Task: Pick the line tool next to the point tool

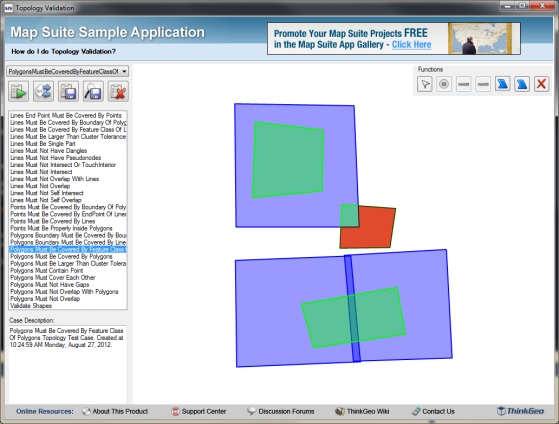Action: (463, 84)
